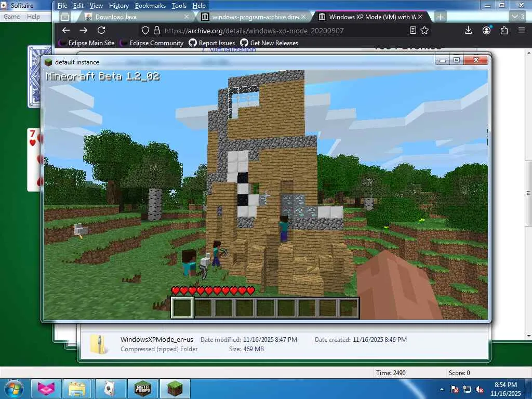Reload the archive.org page
This screenshot has height=399, width=532.
pos(101,30)
